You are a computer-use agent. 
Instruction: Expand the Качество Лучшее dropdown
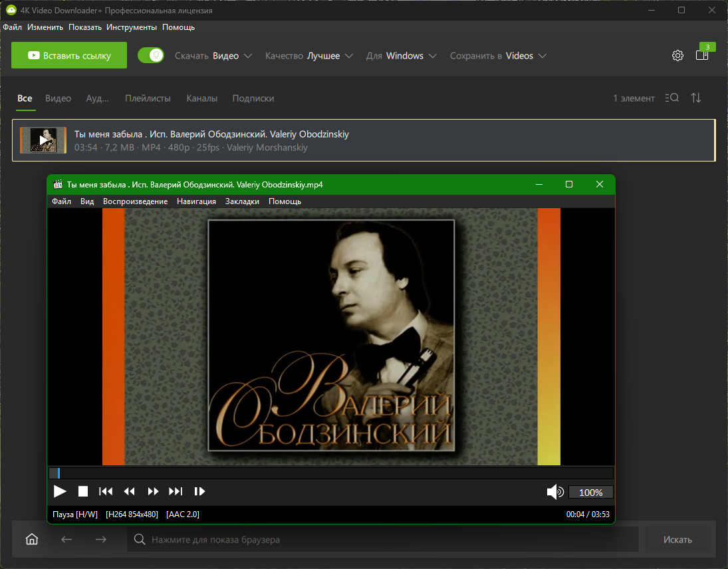[309, 56]
